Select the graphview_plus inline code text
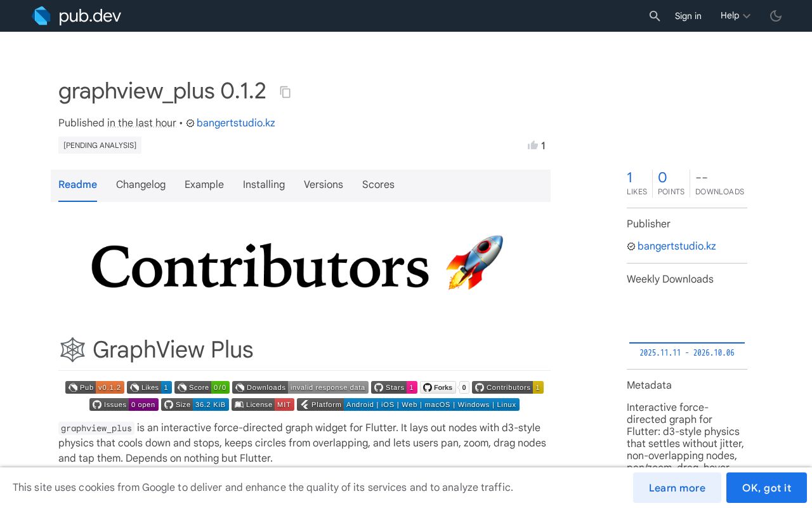812x508 pixels. tap(96, 428)
